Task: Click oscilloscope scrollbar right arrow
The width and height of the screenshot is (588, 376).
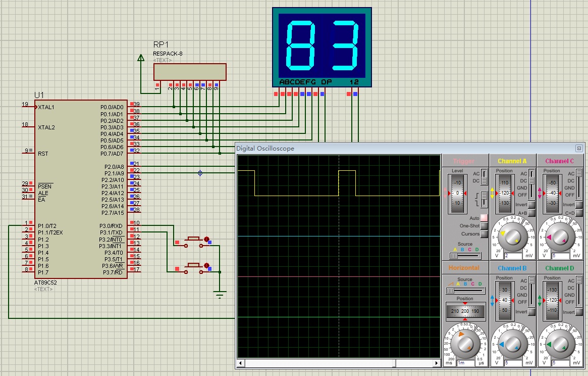Action: coord(436,363)
